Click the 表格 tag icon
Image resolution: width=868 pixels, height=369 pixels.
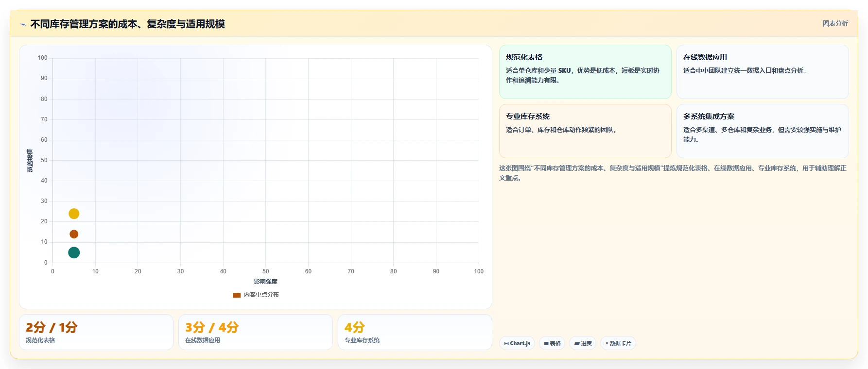[546, 343]
